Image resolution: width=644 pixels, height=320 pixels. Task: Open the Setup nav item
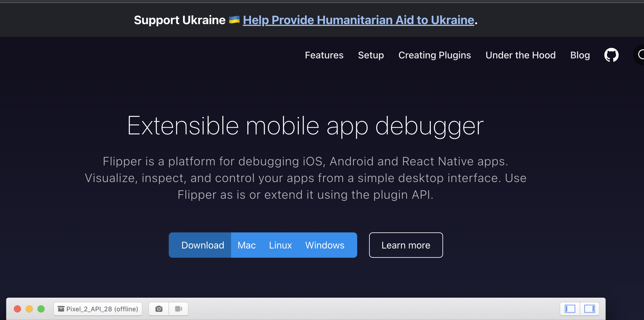pyautogui.click(x=371, y=55)
